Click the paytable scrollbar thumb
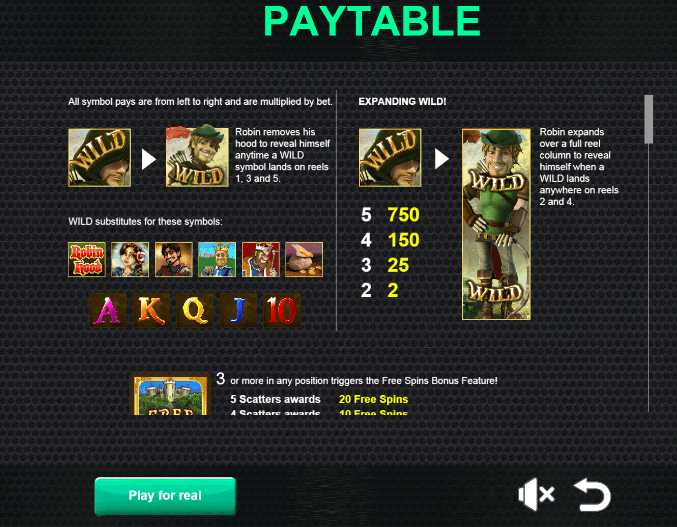The height and width of the screenshot is (527, 677). coord(649,119)
